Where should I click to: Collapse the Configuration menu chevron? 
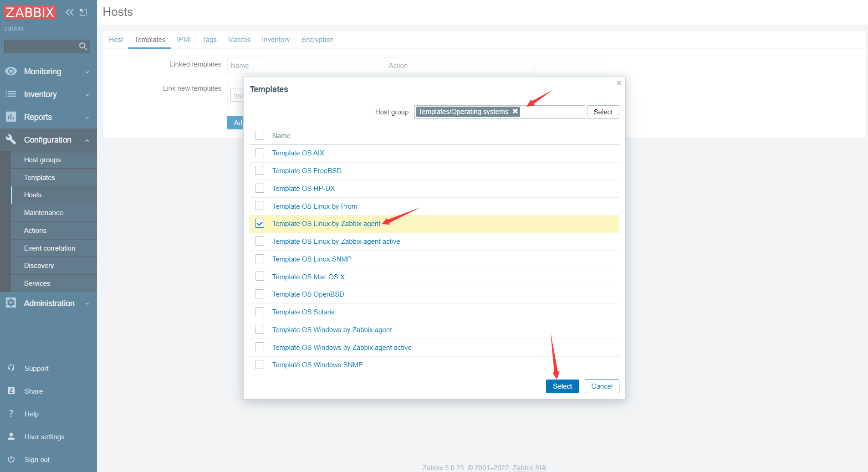[87, 140]
